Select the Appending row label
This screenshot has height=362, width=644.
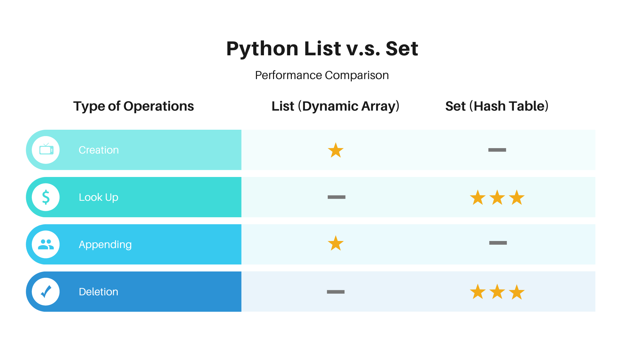[x=105, y=244]
